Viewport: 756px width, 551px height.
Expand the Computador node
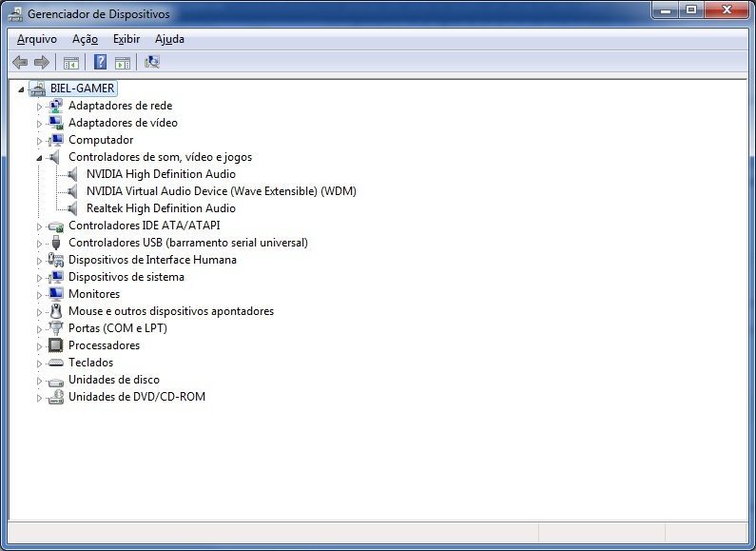(x=40, y=141)
